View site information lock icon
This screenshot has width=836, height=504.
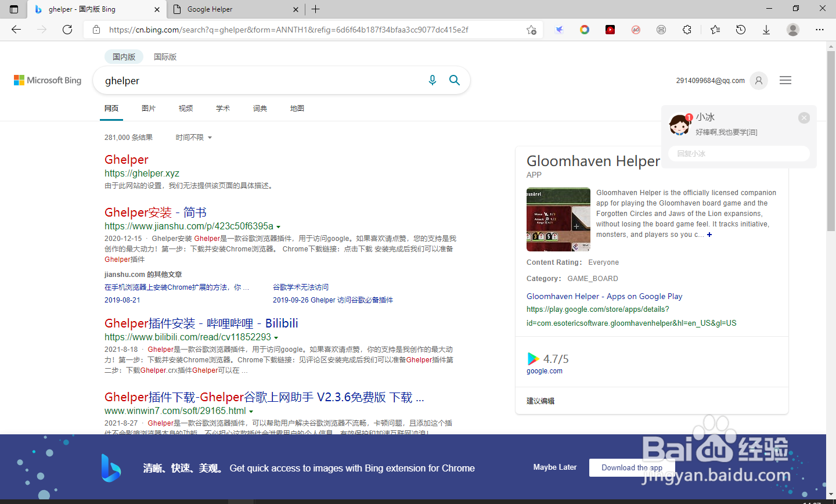click(96, 30)
